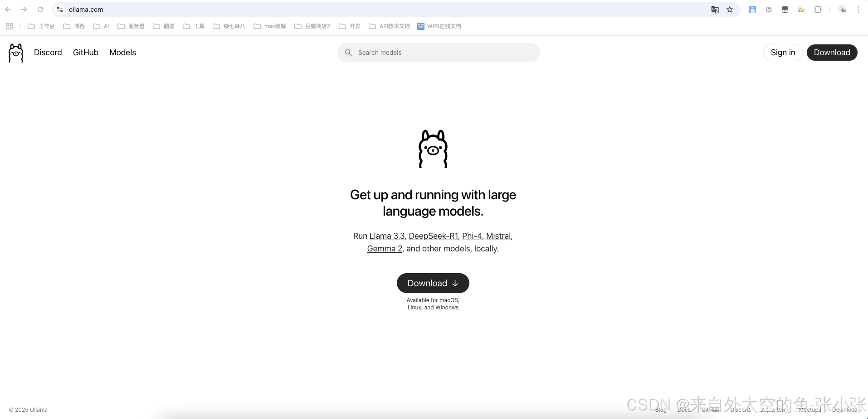868x419 pixels.
Task: Open the 杂七杂八 bookmark folder
Action: pos(229,26)
